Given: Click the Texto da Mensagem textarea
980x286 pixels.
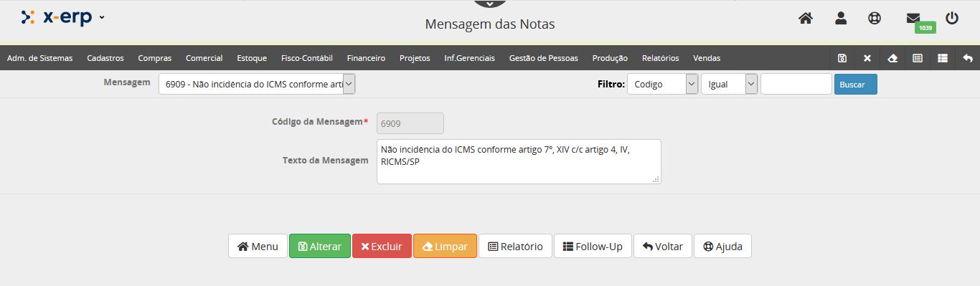Looking at the screenshot, I should point(519,161).
